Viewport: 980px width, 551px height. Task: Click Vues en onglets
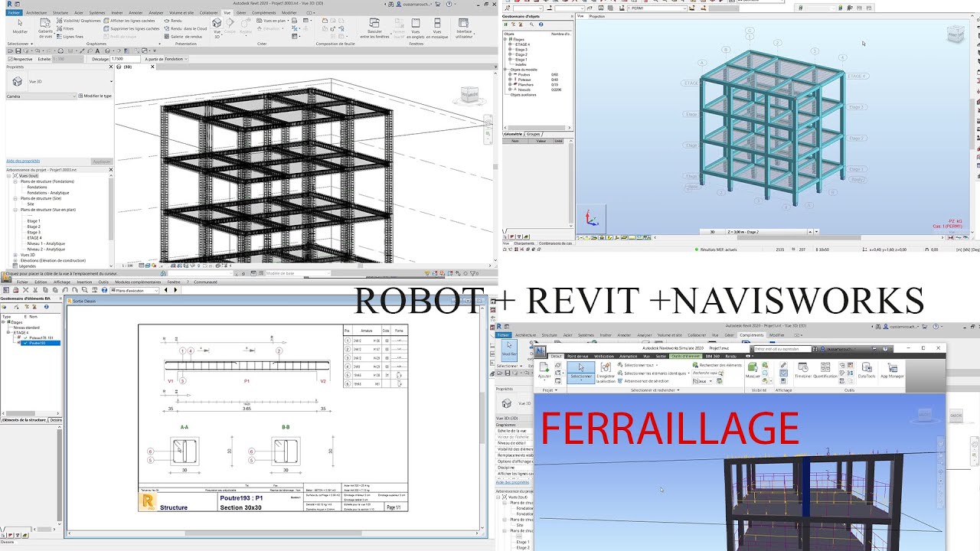point(416,28)
